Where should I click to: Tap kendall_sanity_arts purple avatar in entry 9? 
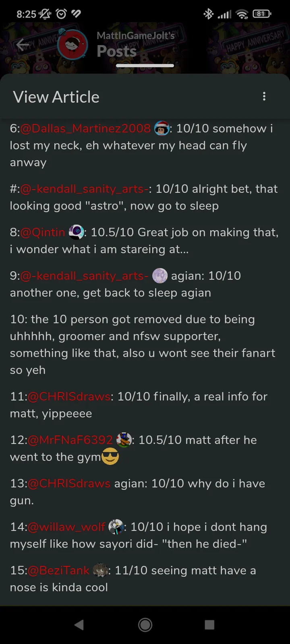(160, 276)
